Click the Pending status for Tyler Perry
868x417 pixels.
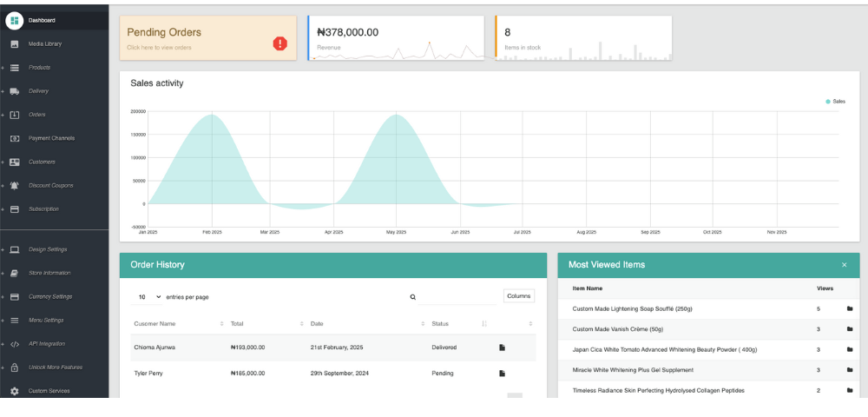pyautogui.click(x=443, y=374)
